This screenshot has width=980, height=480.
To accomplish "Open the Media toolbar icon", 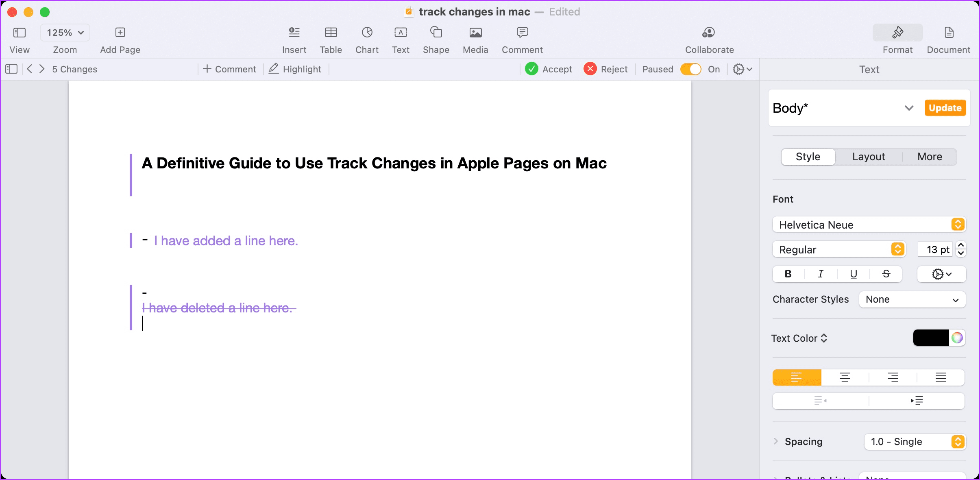I will click(475, 33).
